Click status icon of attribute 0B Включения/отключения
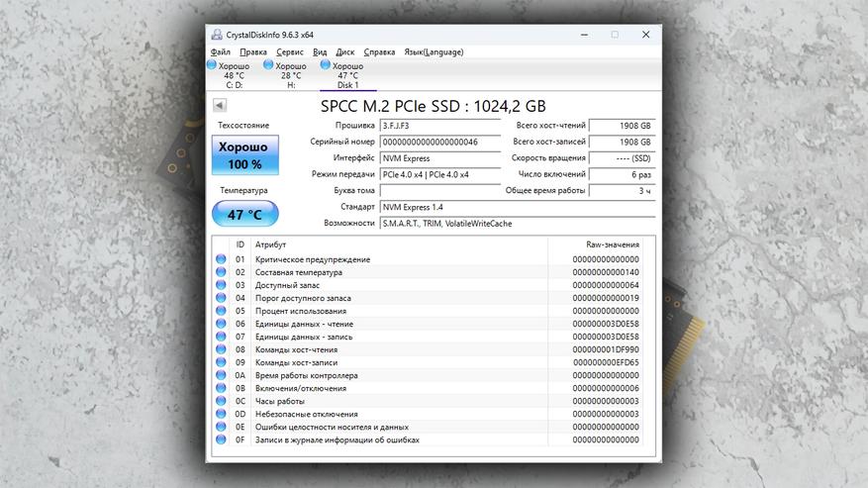868x488 pixels. (221, 388)
